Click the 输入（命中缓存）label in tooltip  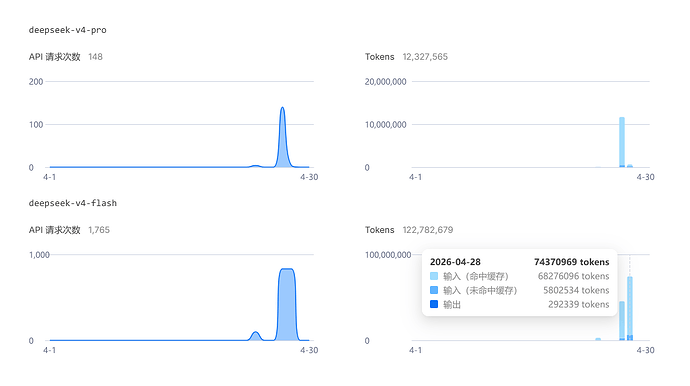click(476, 276)
